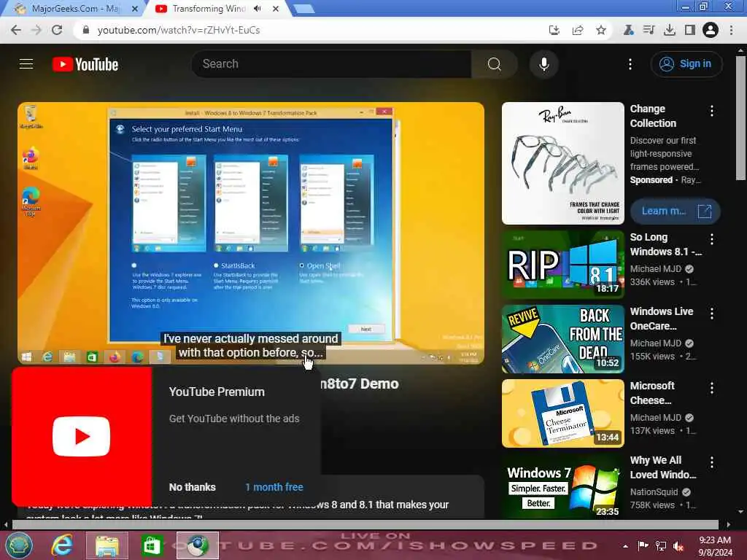Select the active browser taskbar button
This screenshot has height=560, width=747.
coord(197,545)
